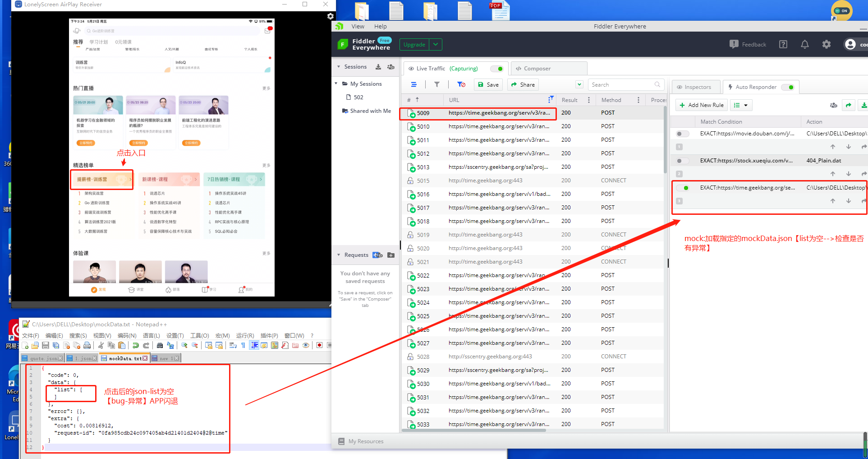Add new folder in Requests panel
The image size is (868, 459).
point(391,255)
